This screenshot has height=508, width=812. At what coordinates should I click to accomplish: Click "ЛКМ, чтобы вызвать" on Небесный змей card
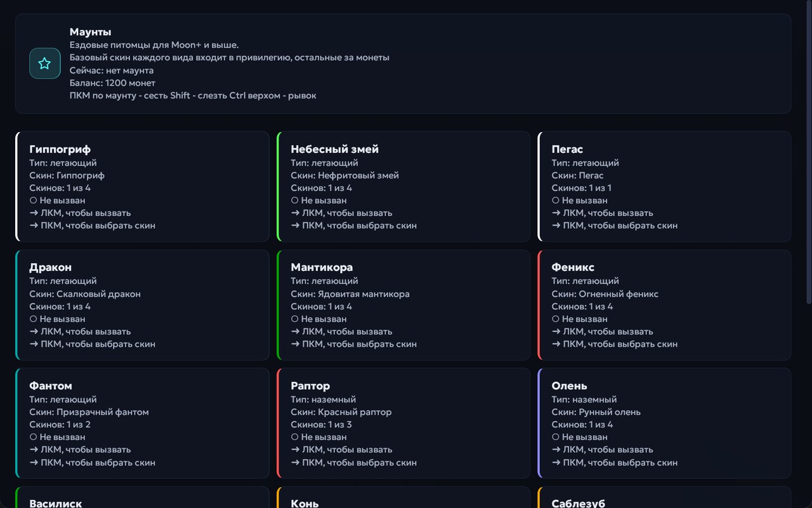coord(341,213)
